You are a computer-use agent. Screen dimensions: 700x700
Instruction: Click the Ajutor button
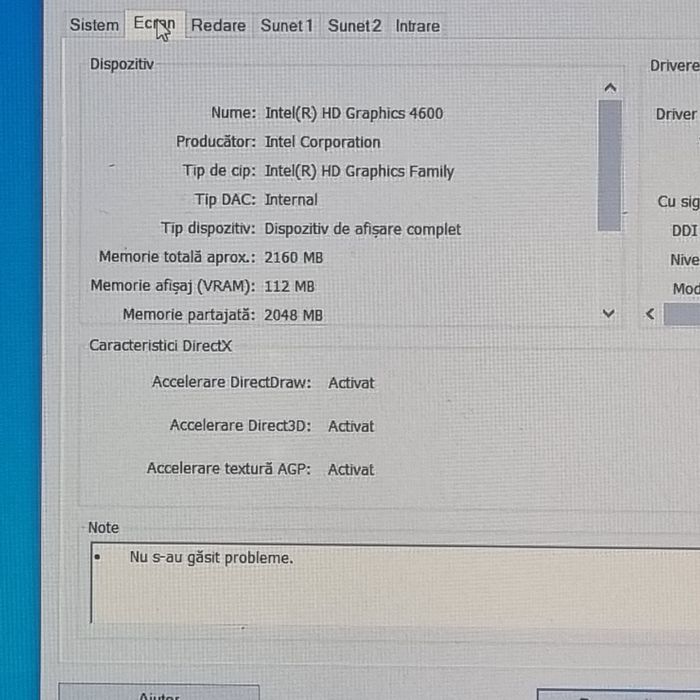tap(158, 692)
